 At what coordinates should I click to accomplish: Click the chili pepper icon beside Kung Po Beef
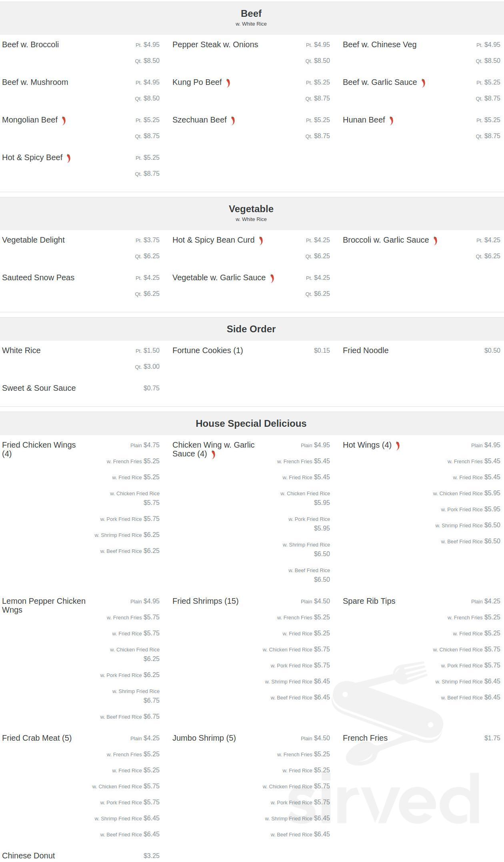228,83
